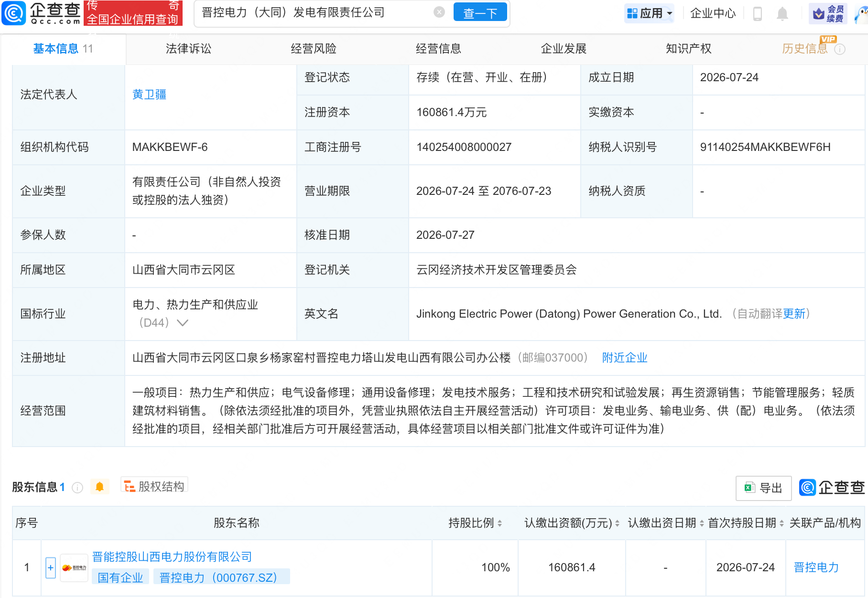Switch to the 经营风险 tab

pyautogui.click(x=314, y=49)
